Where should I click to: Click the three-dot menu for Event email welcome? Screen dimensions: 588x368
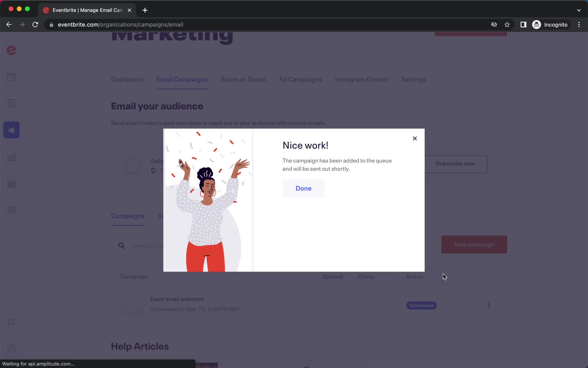(489, 305)
